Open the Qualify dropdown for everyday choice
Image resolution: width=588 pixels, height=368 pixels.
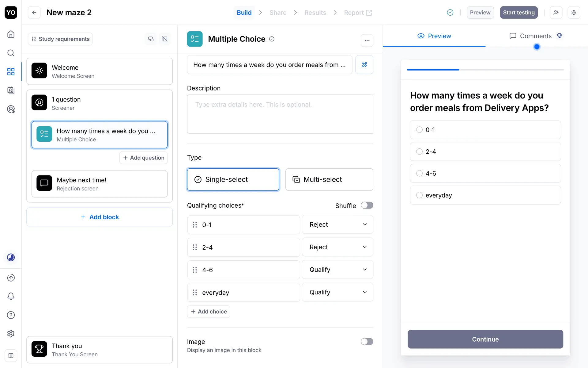tap(337, 292)
